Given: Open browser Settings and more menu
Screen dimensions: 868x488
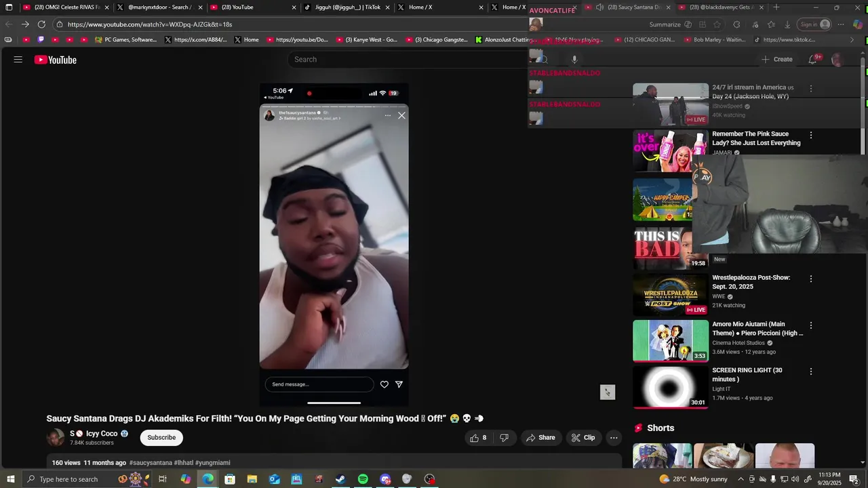Looking at the screenshot, I should (842, 24).
